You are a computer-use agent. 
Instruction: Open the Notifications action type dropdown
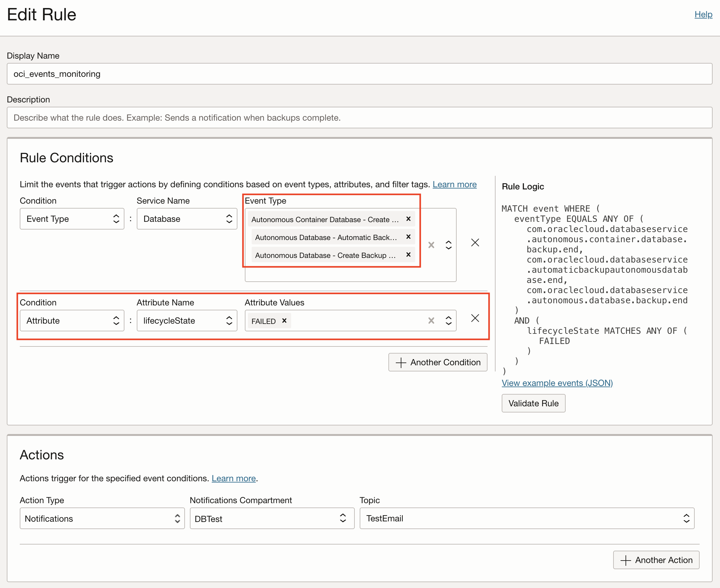(102, 518)
